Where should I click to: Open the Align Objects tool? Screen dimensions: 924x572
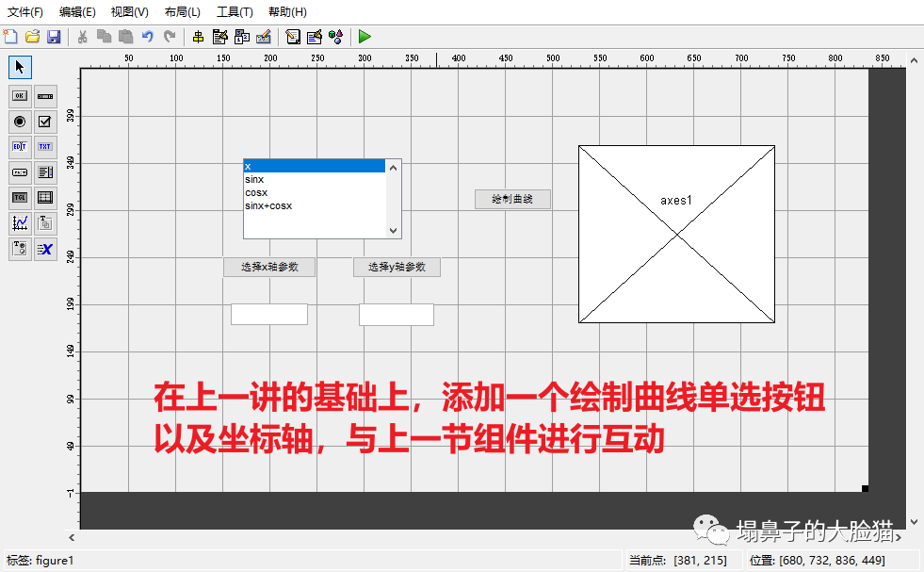(199, 37)
